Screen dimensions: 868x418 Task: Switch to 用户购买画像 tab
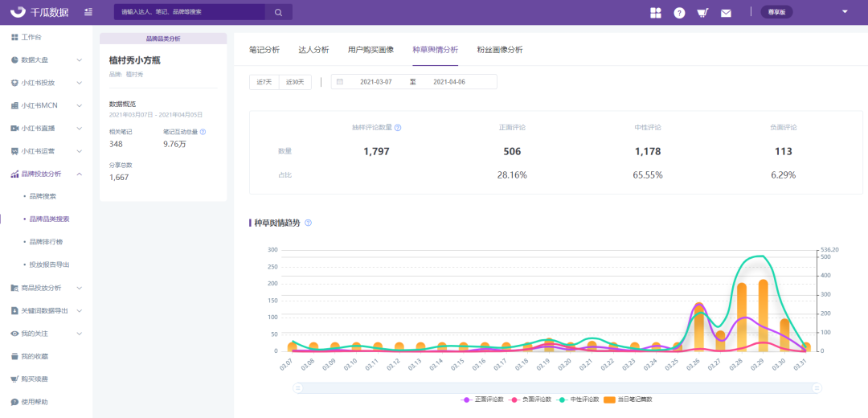(x=371, y=49)
